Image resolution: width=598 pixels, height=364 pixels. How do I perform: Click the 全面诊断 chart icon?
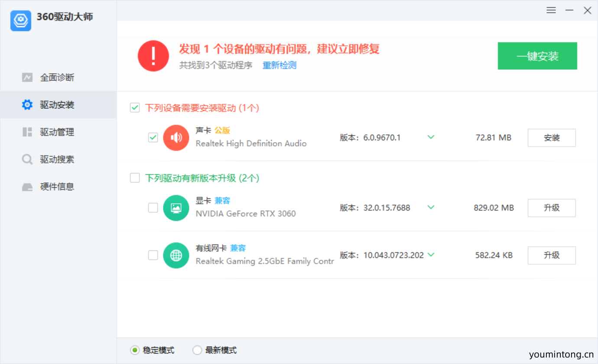tap(27, 78)
